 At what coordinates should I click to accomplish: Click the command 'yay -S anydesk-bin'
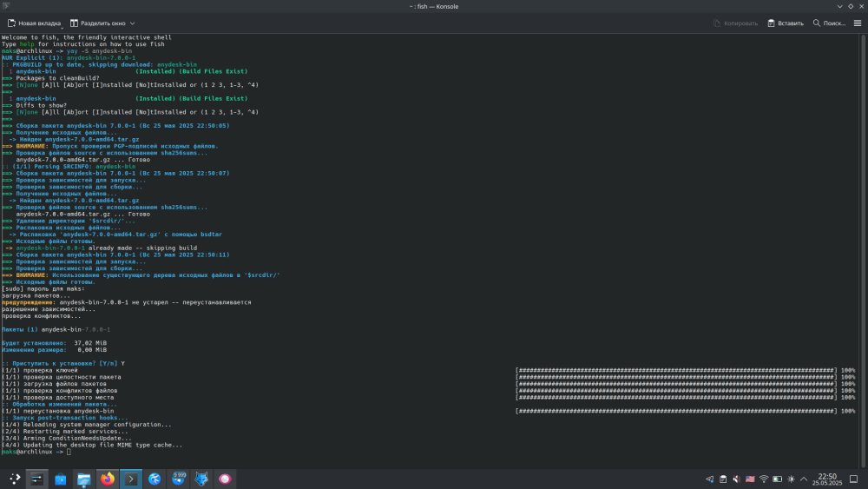tap(99, 51)
